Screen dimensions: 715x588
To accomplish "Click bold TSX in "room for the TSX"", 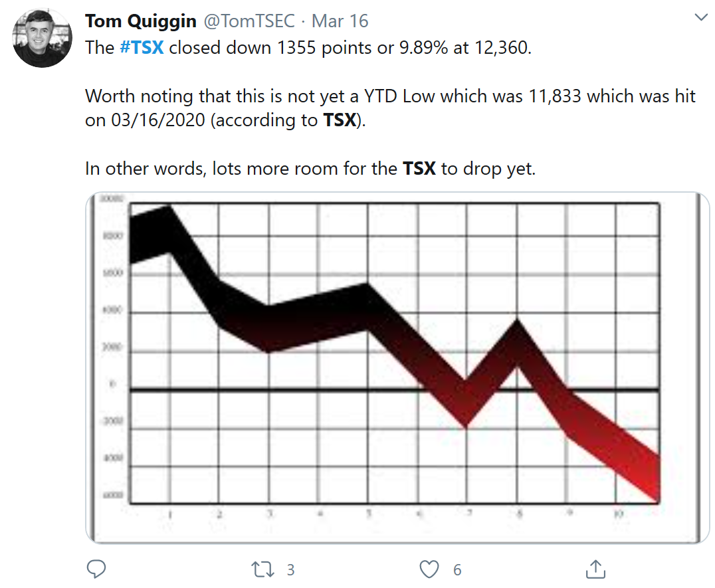I will pos(419,168).
